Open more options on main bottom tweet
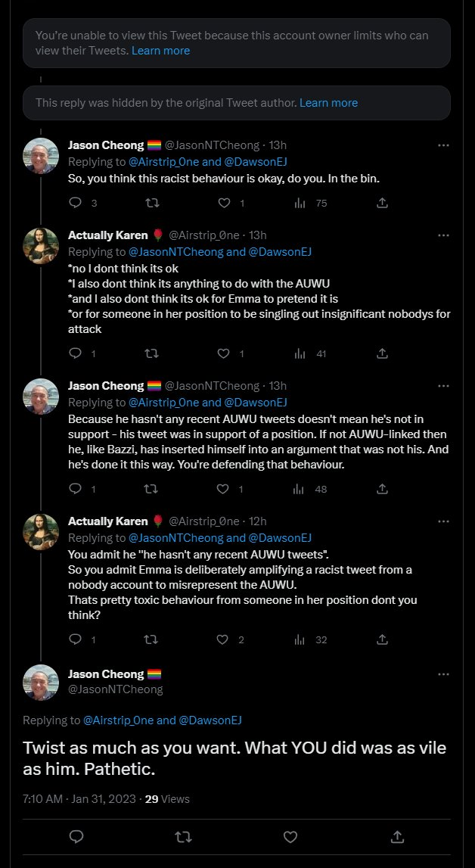The width and height of the screenshot is (475, 868). (443, 674)
